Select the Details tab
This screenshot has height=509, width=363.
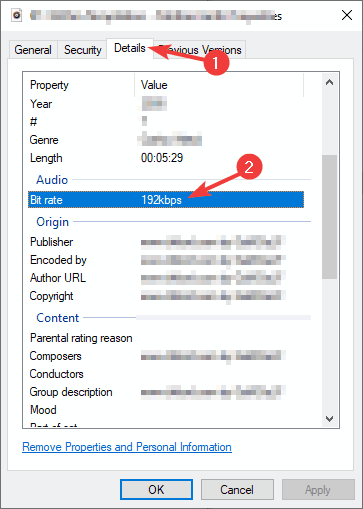(x=130, y=48)
